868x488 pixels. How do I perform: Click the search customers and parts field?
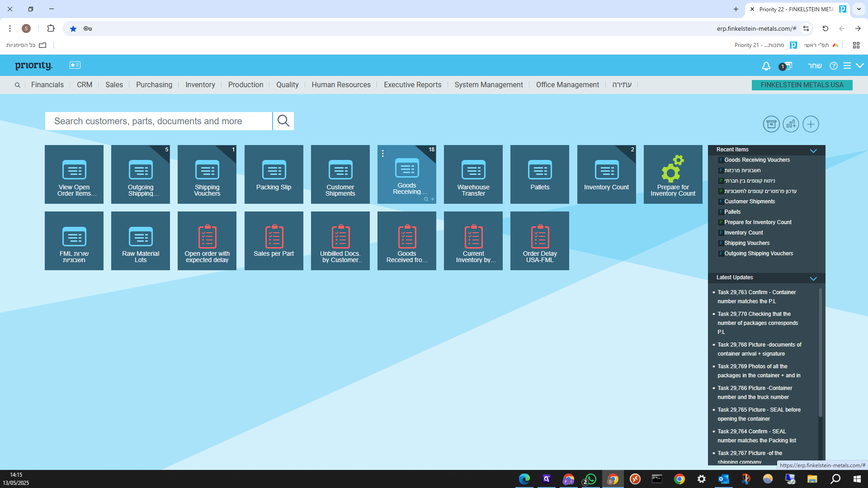(x=158, y=121)
